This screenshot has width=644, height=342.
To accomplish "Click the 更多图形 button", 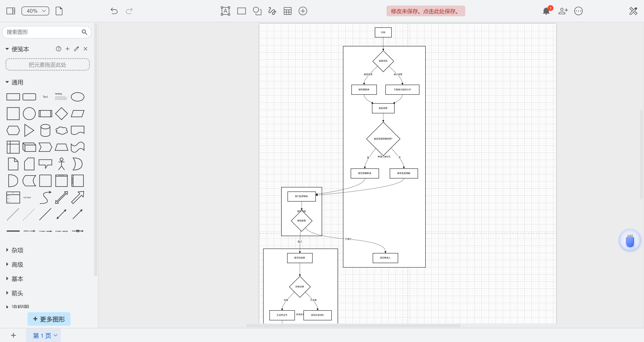I will 49,319.
